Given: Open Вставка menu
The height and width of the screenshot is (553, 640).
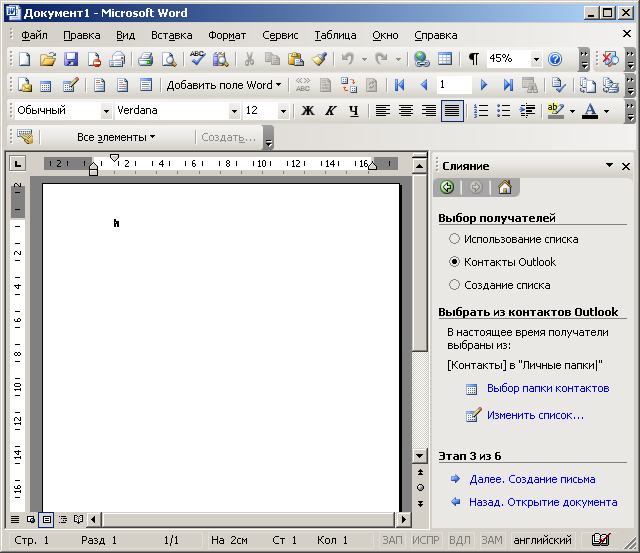Looking at the screenshot, I should pyautogui.click(x=171, y=35).
